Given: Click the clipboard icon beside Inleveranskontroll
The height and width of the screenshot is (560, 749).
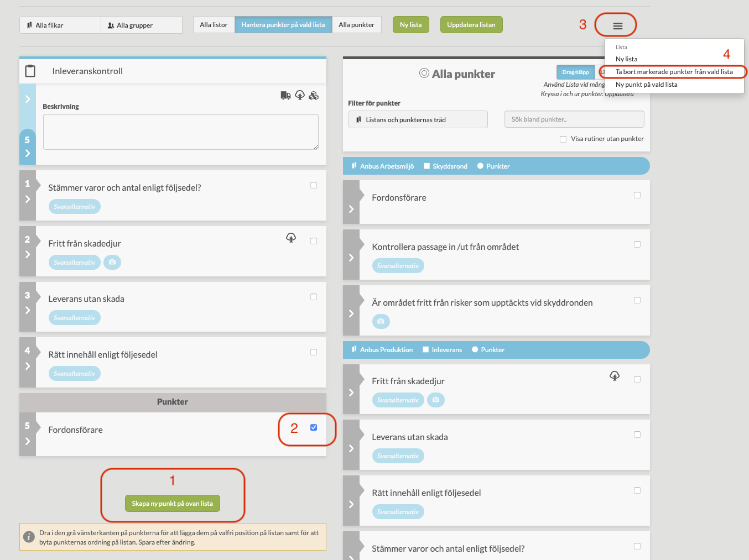Looking at the screenshot, I should coord(30,71).
